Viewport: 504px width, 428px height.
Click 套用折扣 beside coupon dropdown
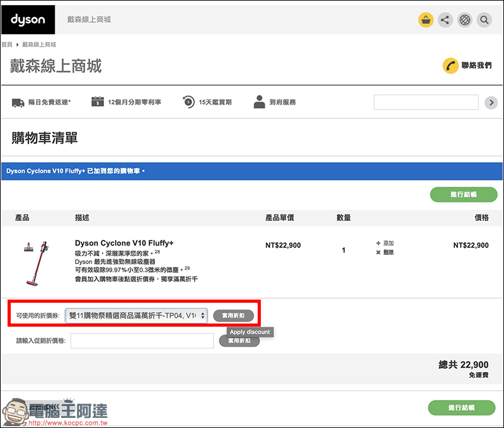pos(233,315)
